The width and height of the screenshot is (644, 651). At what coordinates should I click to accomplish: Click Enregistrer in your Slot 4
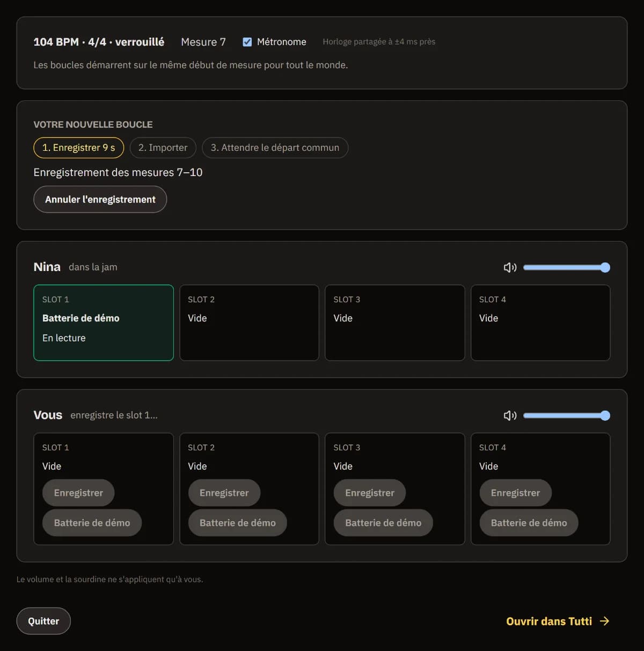(x=515, y=493)
